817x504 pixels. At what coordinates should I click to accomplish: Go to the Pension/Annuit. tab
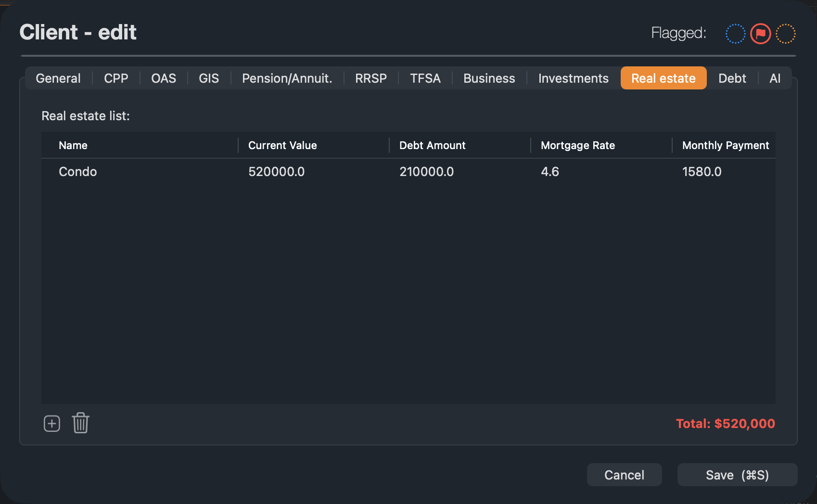click(287, 78)
